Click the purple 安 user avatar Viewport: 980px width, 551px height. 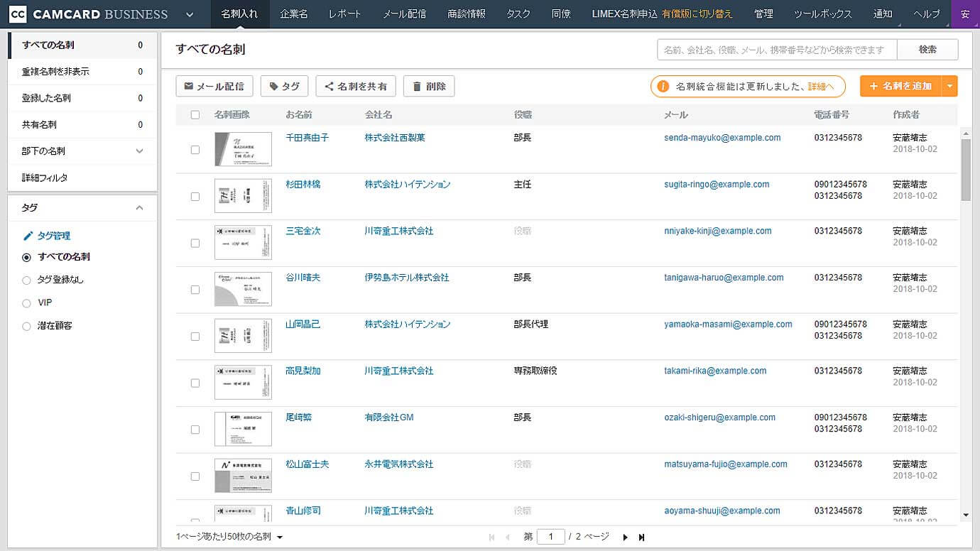[x=964, y=14]
